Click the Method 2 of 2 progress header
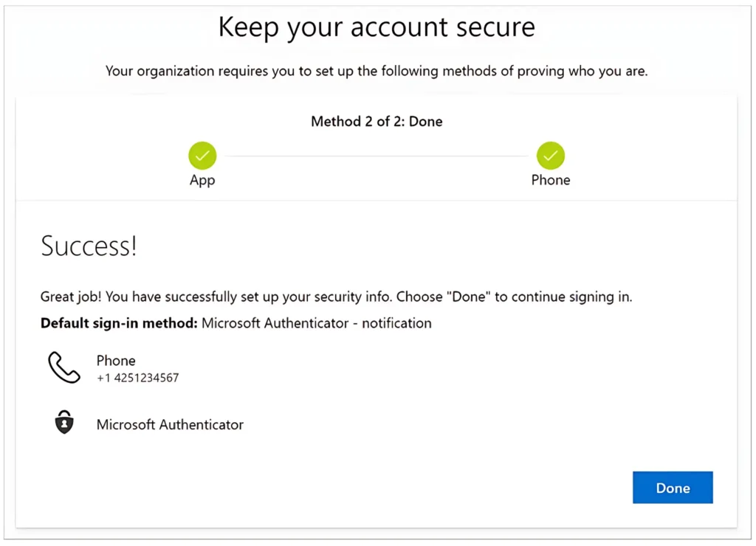 [x=377, y=121]
